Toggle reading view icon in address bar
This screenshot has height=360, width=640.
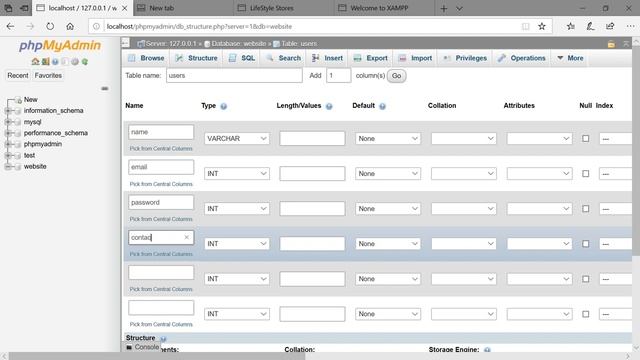click(525, 26)
